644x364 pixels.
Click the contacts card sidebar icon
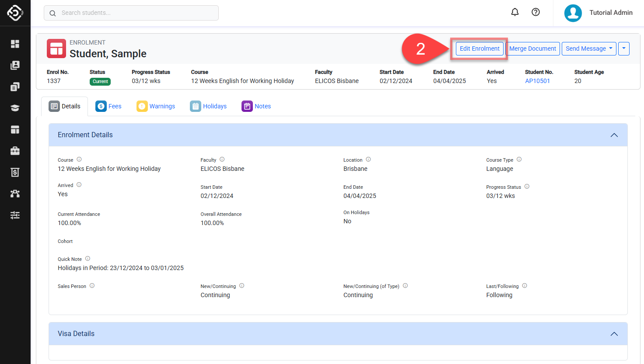tap(15, 65)
